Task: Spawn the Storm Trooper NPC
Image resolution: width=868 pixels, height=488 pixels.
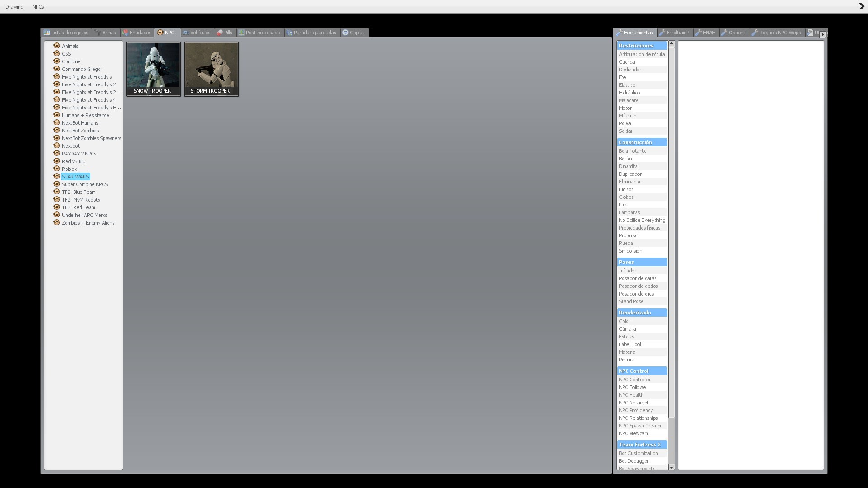Action: 211,69
